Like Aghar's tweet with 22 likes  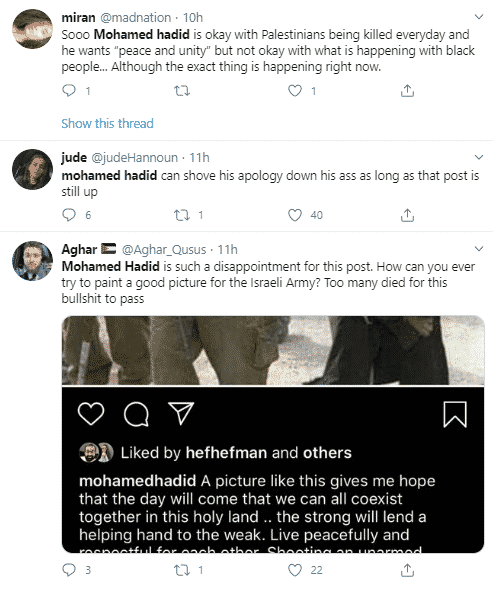coord(295,570)
